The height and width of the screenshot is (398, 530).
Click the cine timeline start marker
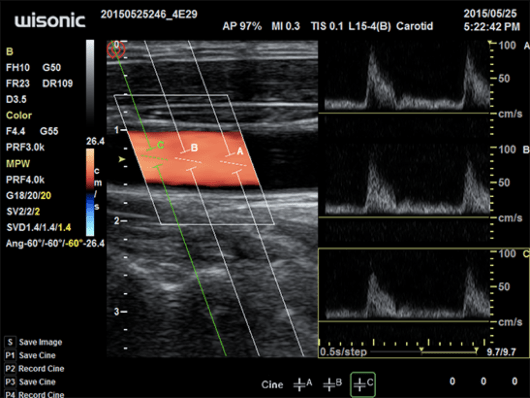(421, 349)
